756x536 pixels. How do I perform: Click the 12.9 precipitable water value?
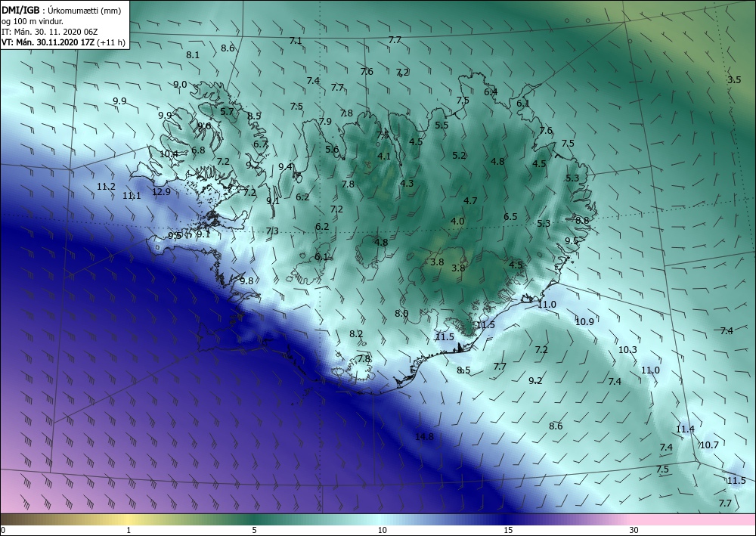pos(161,191)
